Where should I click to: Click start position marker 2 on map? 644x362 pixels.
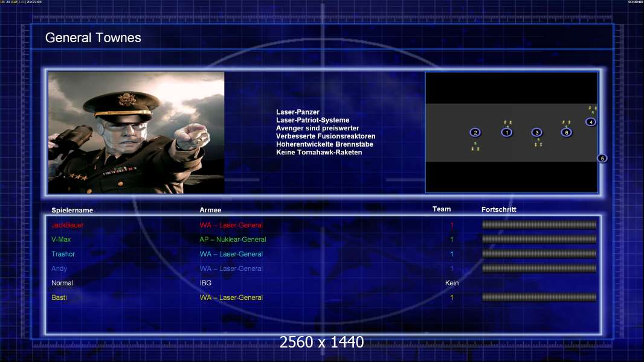tap(475, 132)
